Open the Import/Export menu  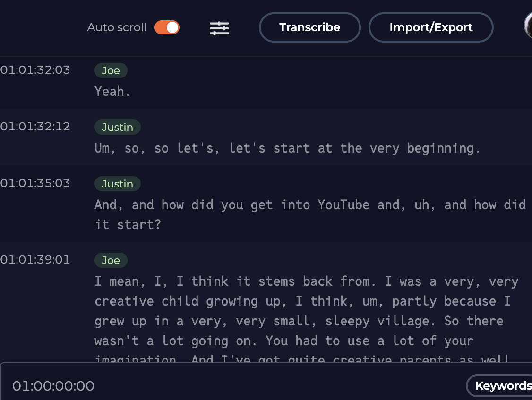[x=430, y=27]
